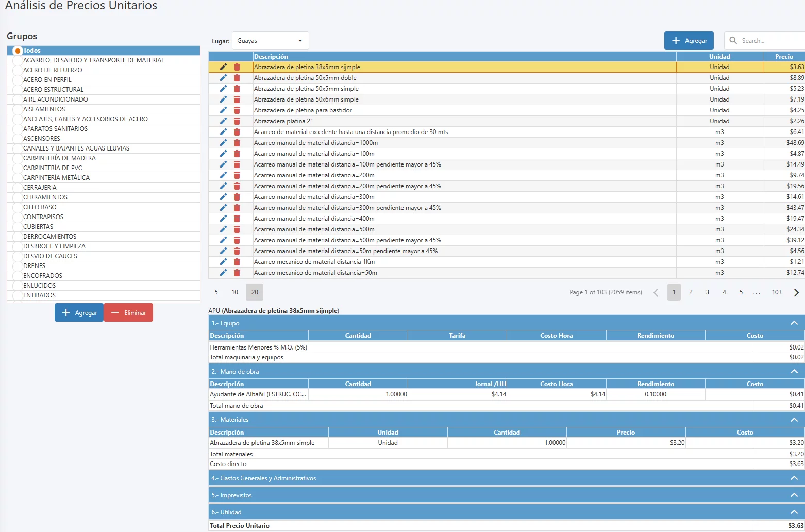Delete the Abrazadera platina 2" row

point(237,121)
